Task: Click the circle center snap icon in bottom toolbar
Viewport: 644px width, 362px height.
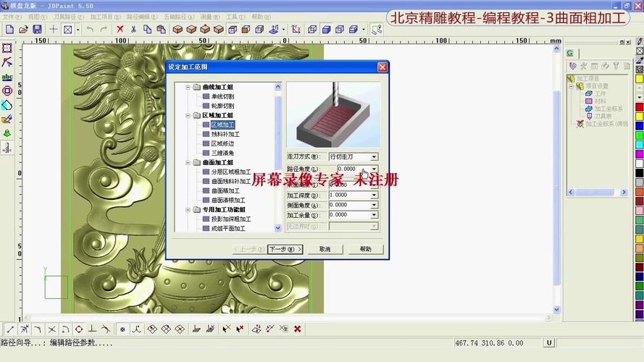Action: pyautogui.click(x=79, y=329)
